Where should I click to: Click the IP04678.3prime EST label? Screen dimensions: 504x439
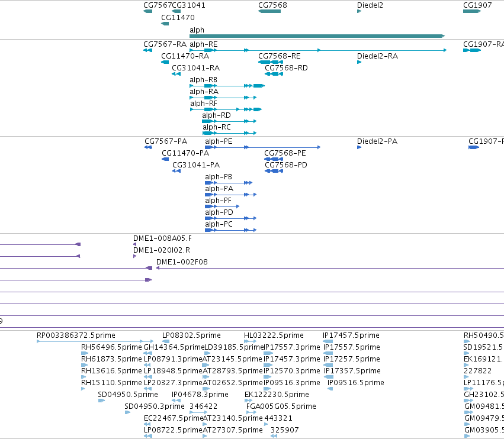[200, 395]
